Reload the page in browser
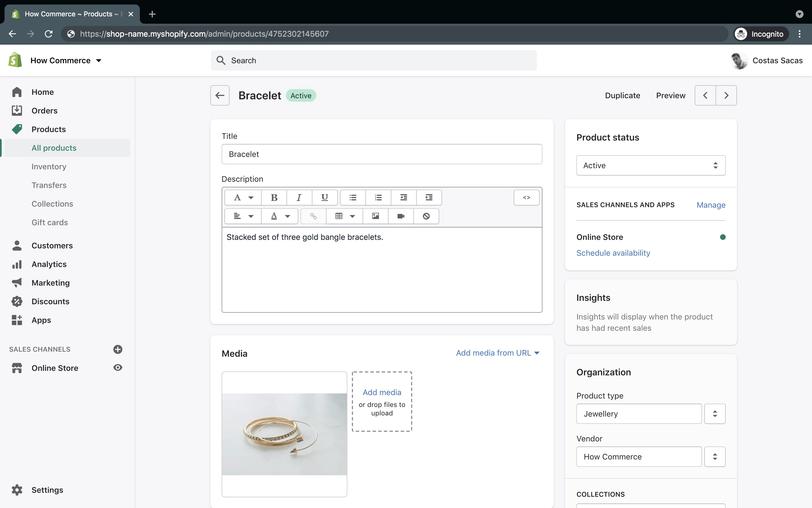This screenshot has height=508, width=812. 49,34
